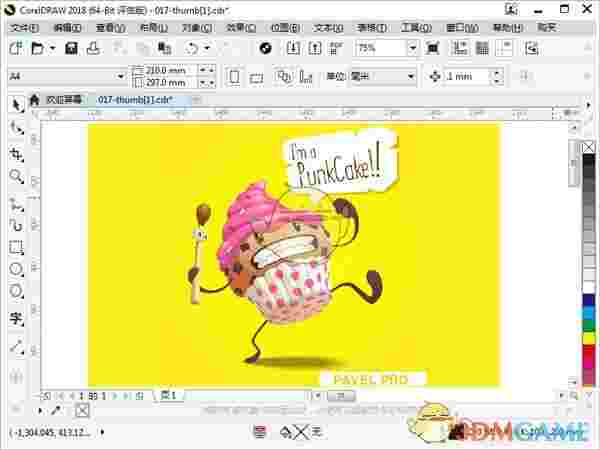Select the Freehand curve tool
Screen dimensions: 600x450
pos(16,205)
